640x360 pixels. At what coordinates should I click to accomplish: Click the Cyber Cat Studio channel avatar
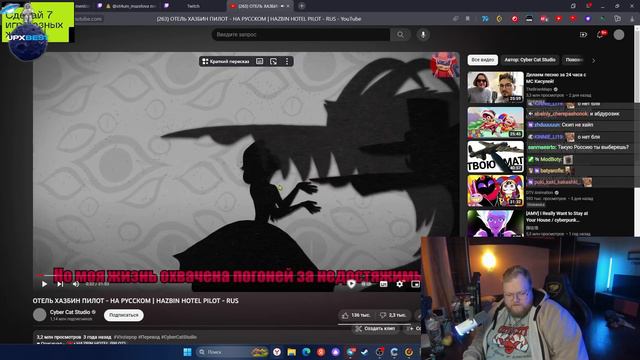(40, 315)
